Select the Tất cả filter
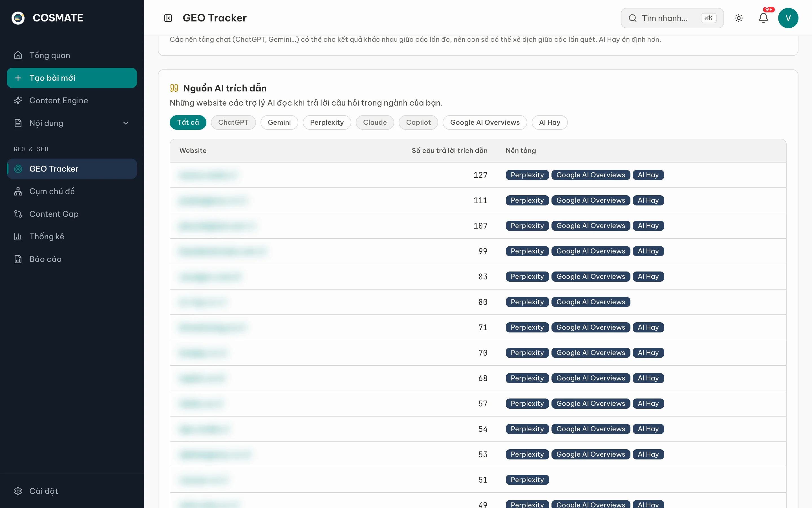Viewport: 812px width, 508px height. 188,122
